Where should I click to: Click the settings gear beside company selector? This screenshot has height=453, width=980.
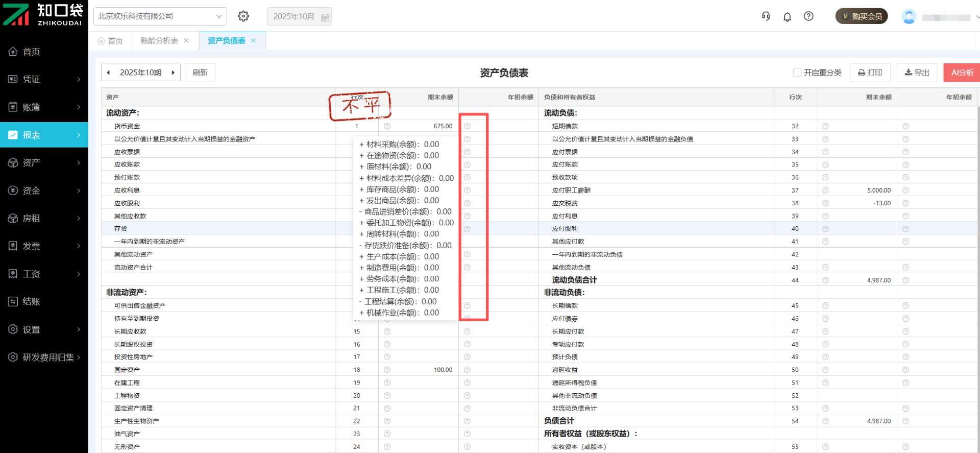coord(243,16)
